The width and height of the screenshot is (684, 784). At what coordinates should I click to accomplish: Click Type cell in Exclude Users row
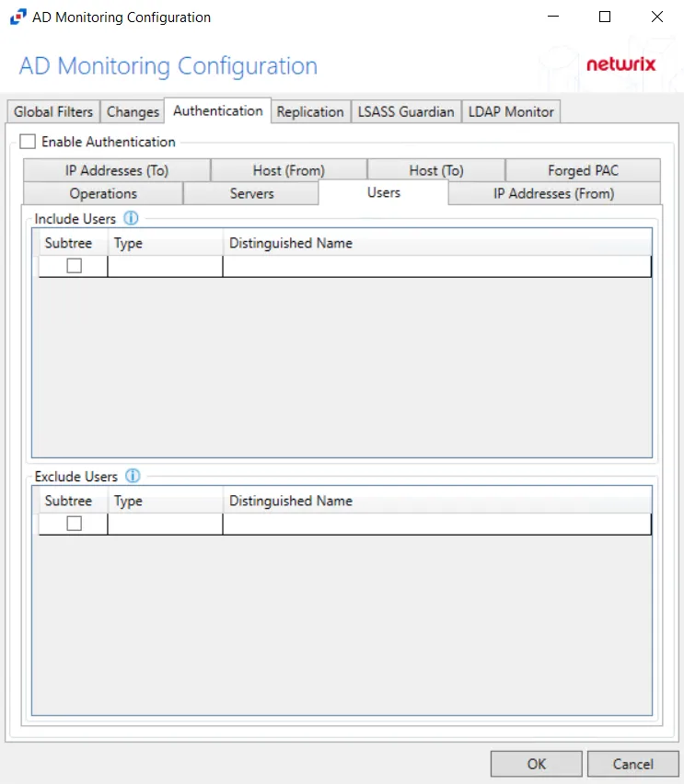click(x=165, y=524)
